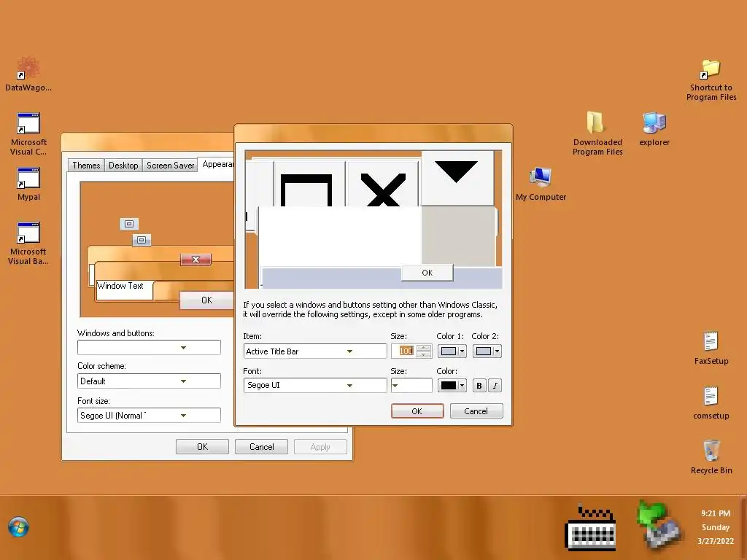The image size is (747, 560).
Task: Select the FaxSetup file icon
Action: coord(711,348)
